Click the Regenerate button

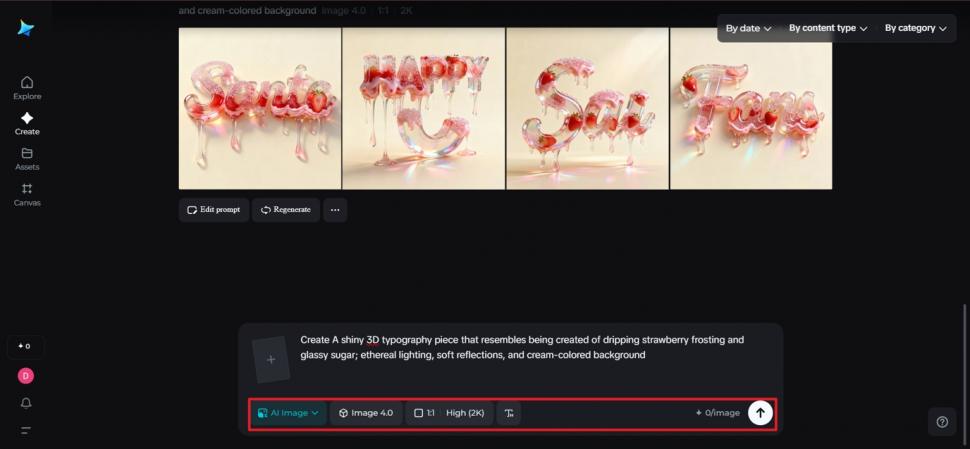(286, 210)
